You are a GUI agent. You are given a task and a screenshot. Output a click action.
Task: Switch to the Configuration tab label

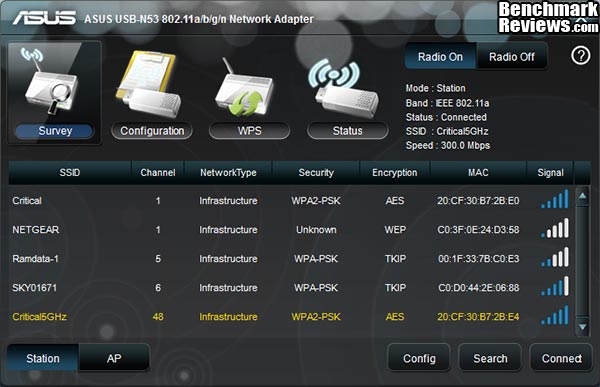pos(152,131)
